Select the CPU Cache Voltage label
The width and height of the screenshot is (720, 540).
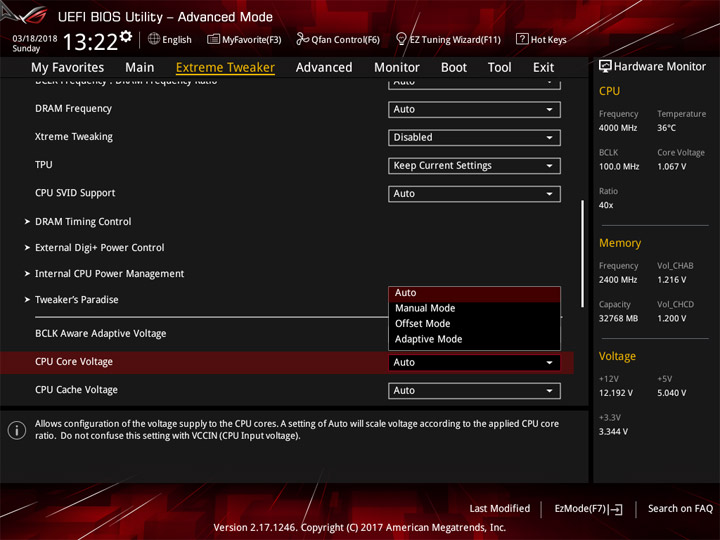coord(76,389)
